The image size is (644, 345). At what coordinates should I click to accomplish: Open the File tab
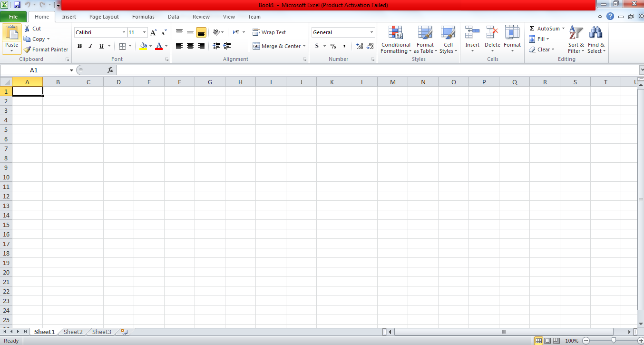(x=13, y=17)
